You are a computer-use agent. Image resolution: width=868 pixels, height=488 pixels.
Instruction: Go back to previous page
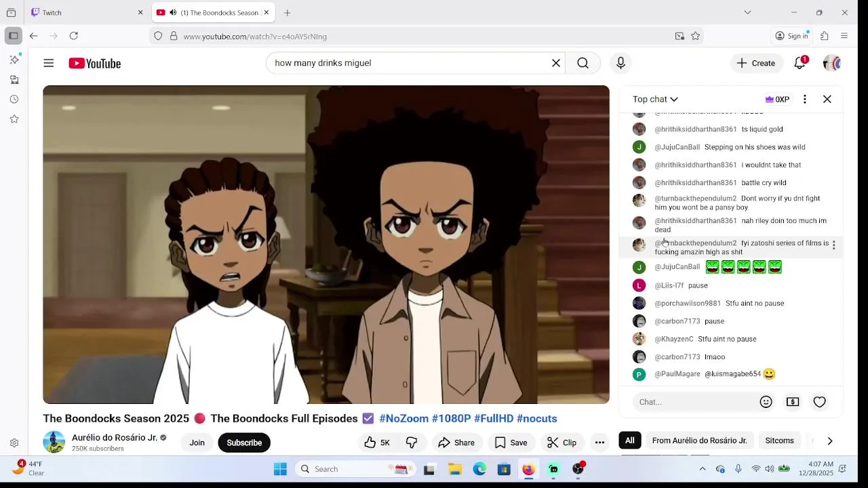click(x=33, y=36)
